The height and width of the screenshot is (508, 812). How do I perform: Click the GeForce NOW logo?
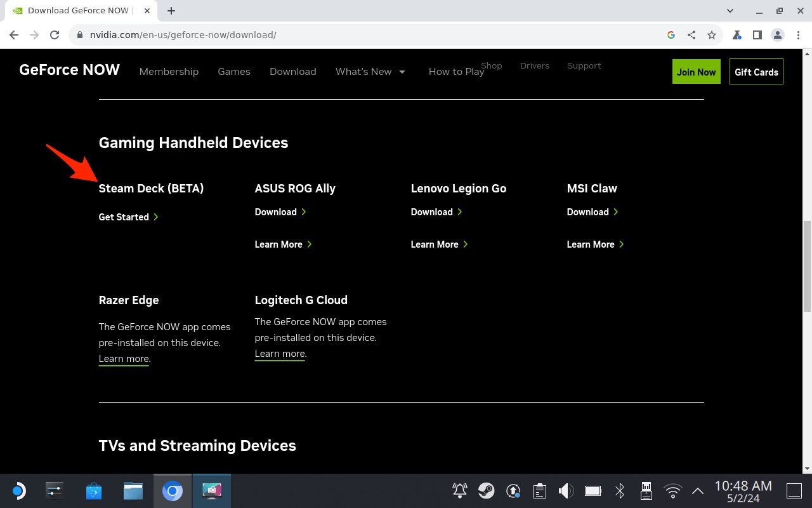69,70
